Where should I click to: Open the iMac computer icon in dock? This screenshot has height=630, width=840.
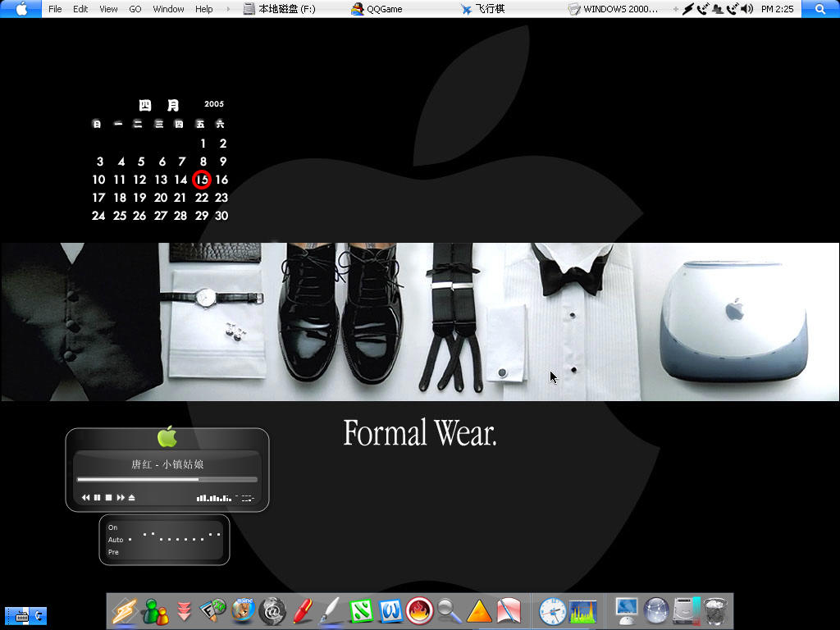coord(626,610)
